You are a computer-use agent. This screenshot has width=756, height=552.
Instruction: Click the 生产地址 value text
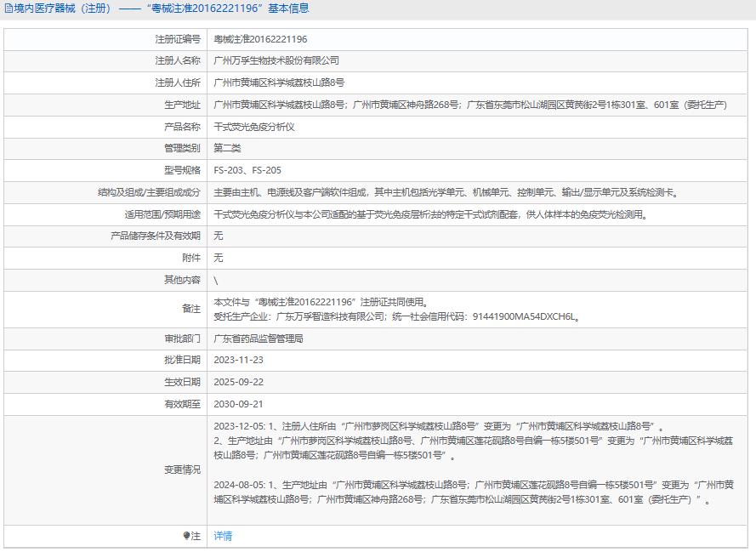[x=469, y=105]
